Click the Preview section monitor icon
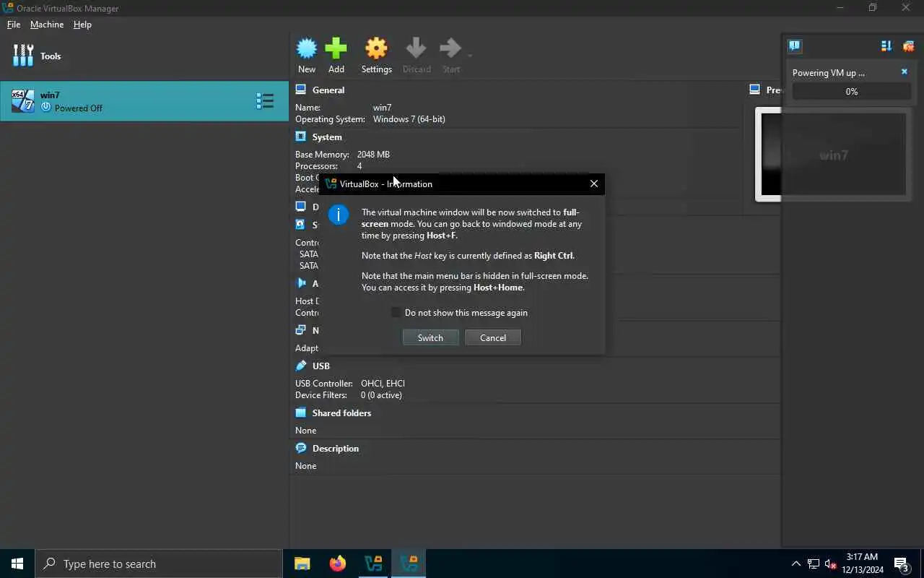The image size is (924, 578). point(754,90)
